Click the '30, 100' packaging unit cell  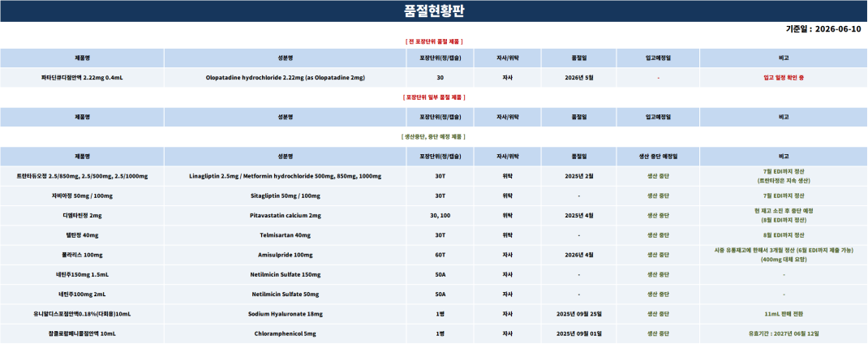pyautogui.click(x=440, y=216)
